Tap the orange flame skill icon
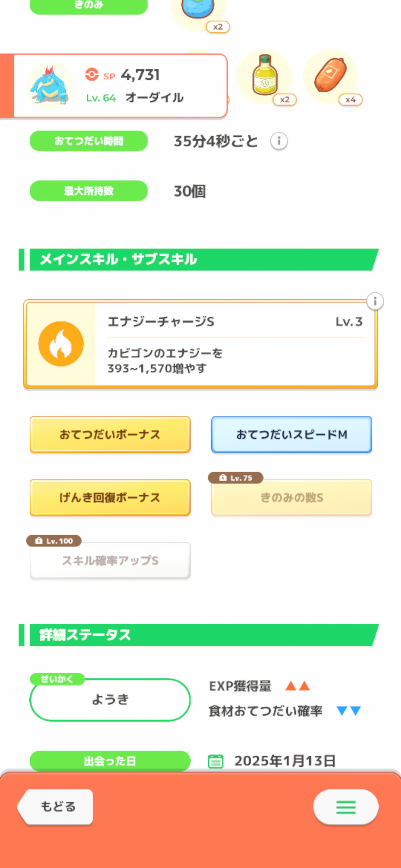 [x=61, y=344]
